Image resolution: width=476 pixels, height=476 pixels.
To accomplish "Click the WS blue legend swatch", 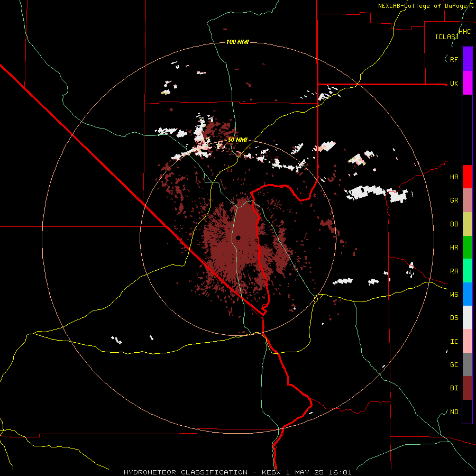I will coord(467,294).
